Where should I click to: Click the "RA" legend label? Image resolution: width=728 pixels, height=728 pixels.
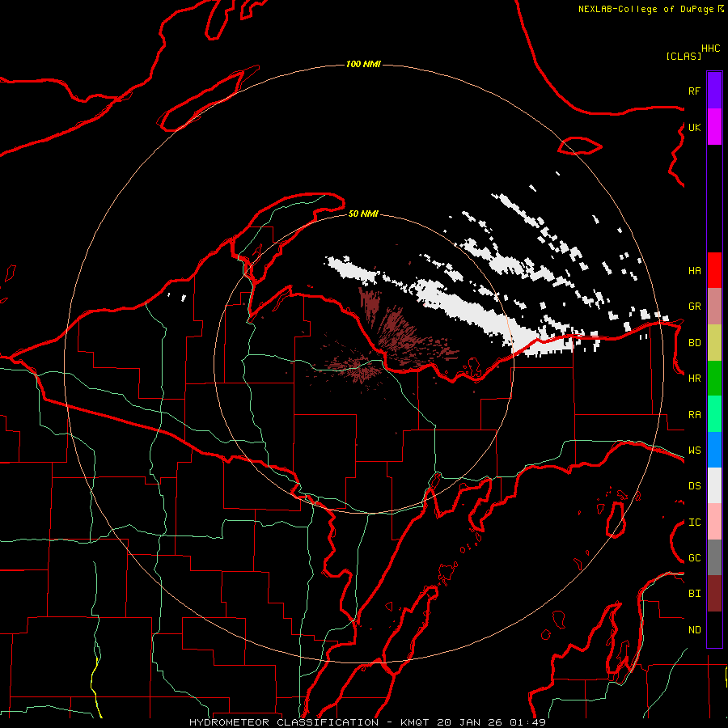694,415
